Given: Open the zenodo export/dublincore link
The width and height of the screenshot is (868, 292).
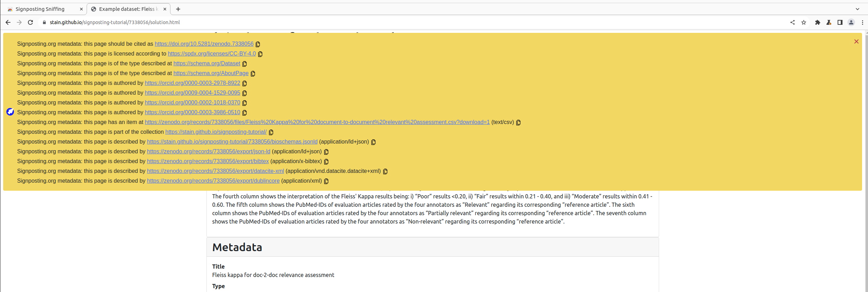Looking at the screenshot, I should pos(213,181).
